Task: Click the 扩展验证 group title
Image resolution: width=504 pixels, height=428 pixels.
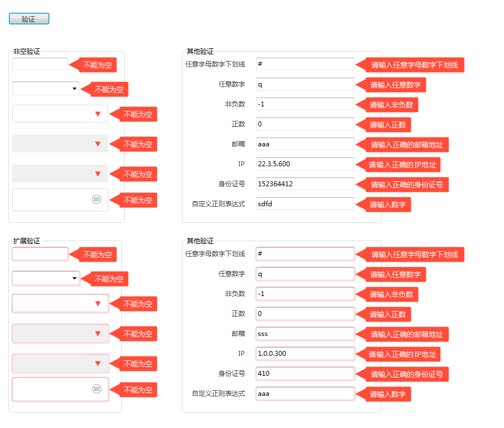Action: click(27, 241)
